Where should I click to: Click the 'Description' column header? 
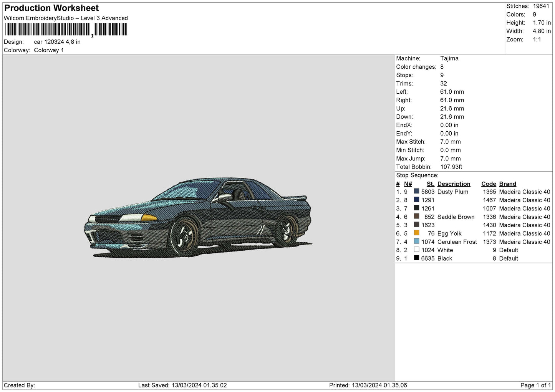[454, 184]
